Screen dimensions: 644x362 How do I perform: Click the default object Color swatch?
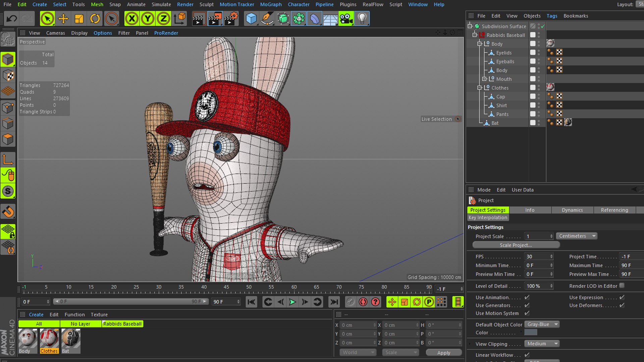pos(531,332)
